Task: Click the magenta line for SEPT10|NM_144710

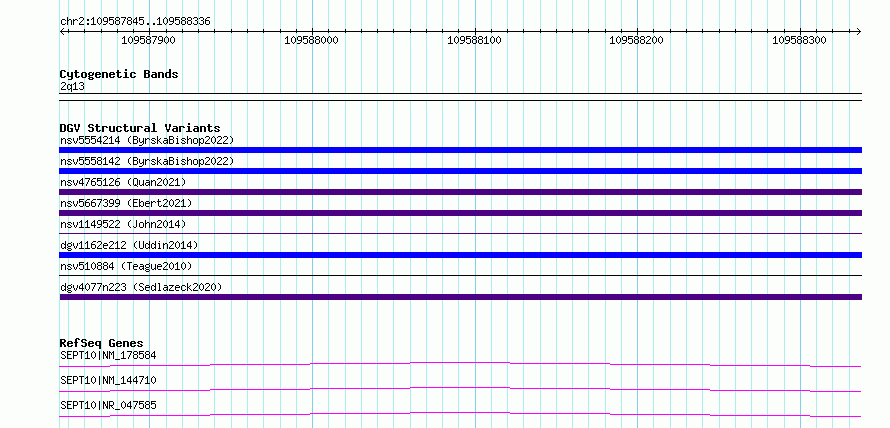Action: click(x=460, y=389)
